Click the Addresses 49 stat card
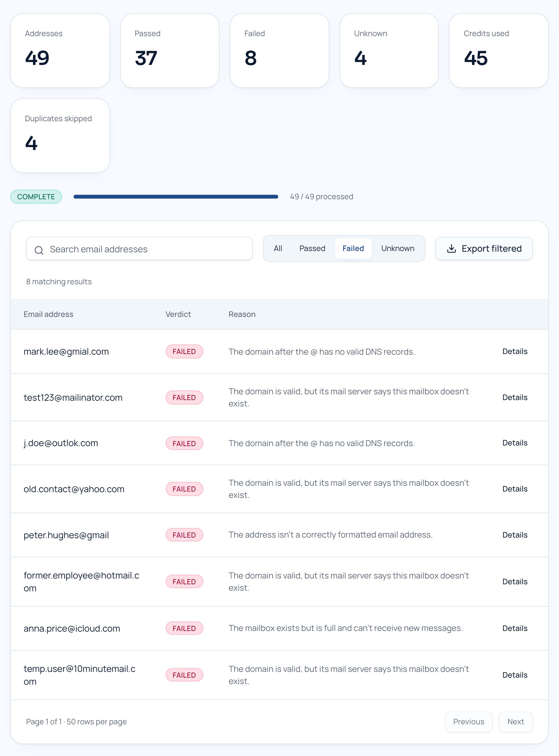Image resolution: width=559 pixels, height=756 pixels. tap(60, 51)
